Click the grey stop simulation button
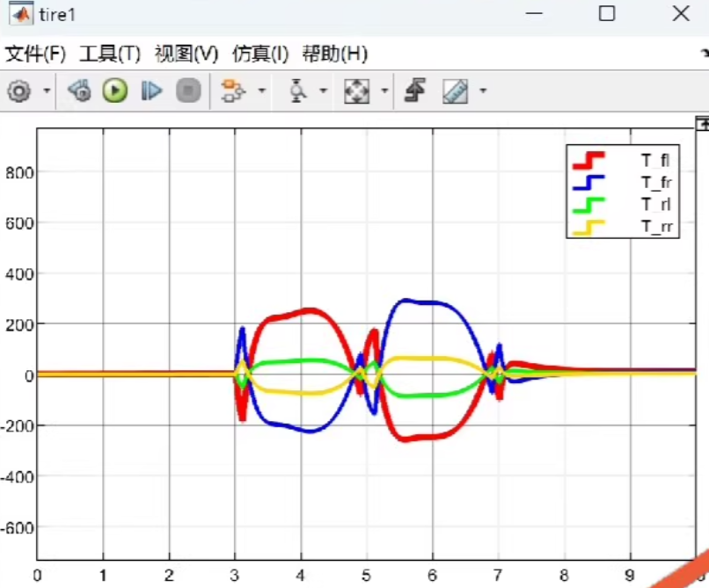709x588 pixels. tap(188, 91)
